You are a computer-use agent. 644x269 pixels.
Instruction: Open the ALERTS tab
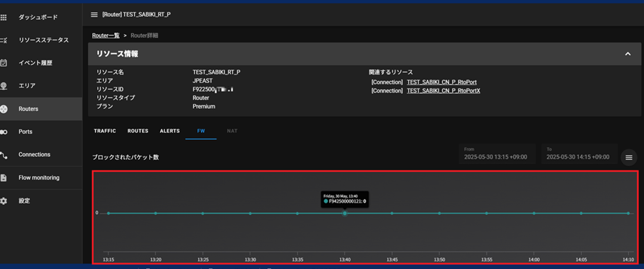[x=170, y=131]
